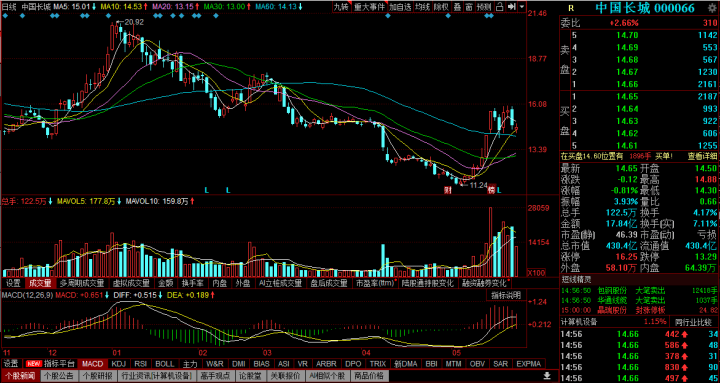Click the red 财 marker on chart
The width and height of the screenshot is (720, 383).
click(x=447, y=190)
